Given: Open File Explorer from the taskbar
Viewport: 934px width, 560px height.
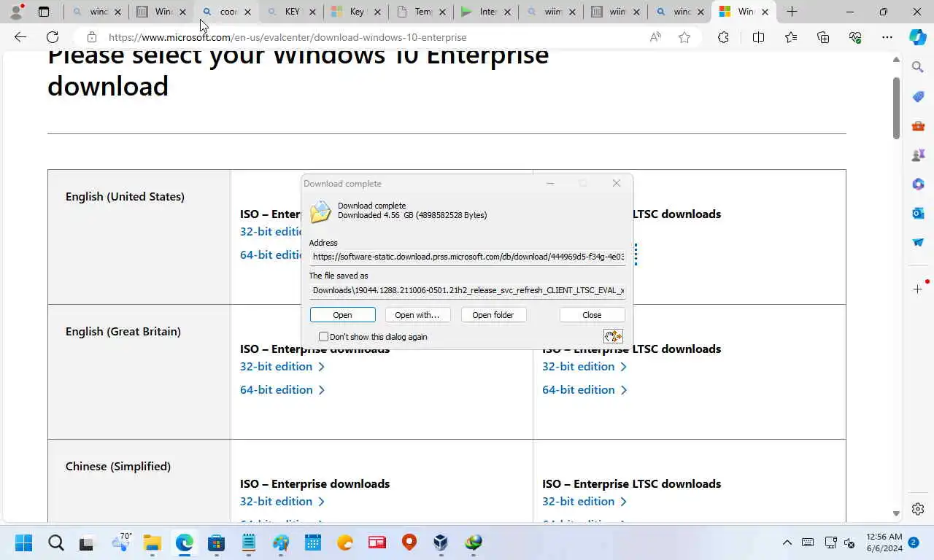Looking at the screenshot, I should tap(152, 542).
